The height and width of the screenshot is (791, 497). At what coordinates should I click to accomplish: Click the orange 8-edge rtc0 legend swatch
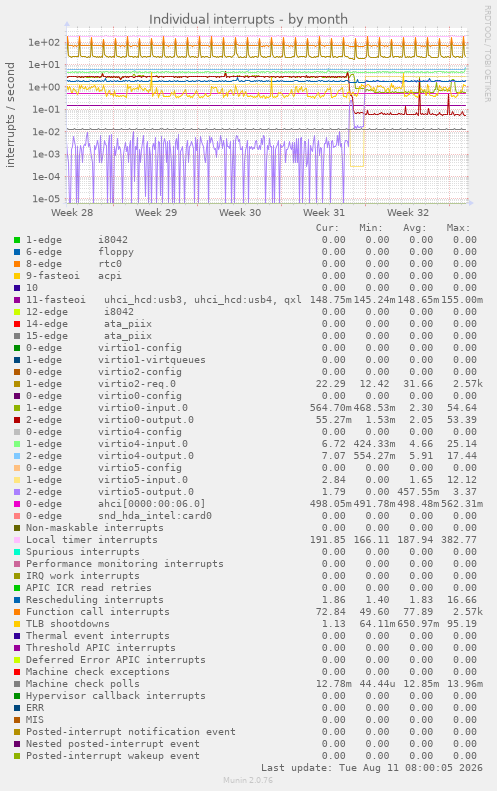click(17, 264)
